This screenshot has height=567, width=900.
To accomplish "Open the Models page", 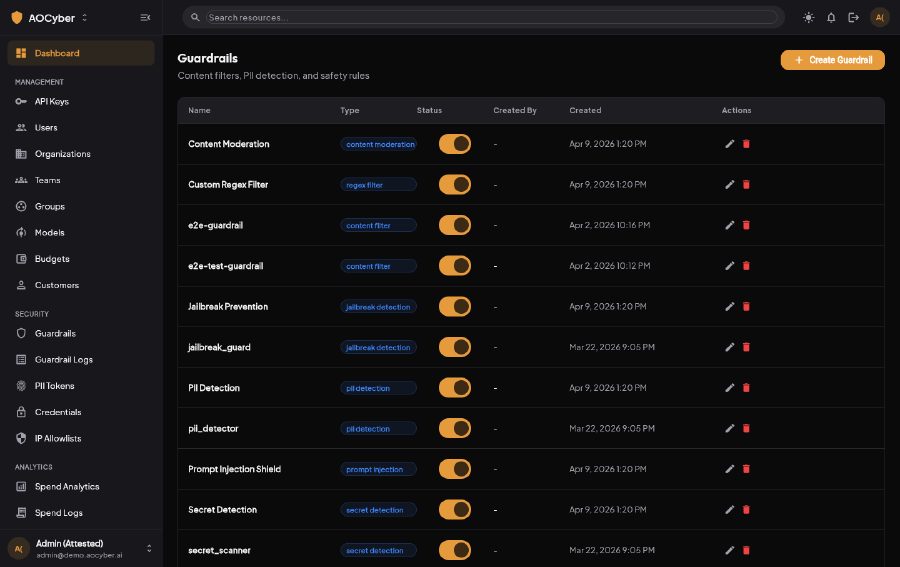I will [81, 232].
